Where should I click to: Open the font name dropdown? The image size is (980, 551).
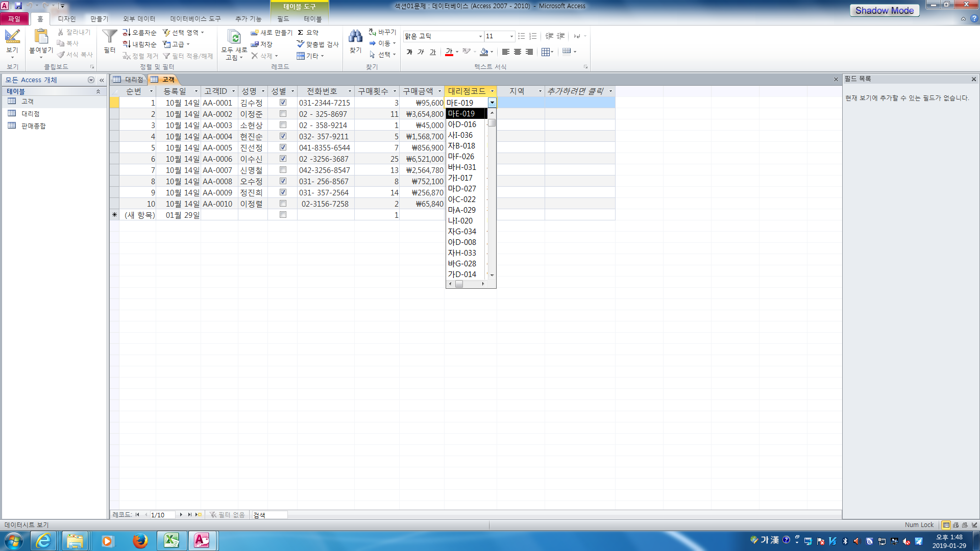tap(480, 36)
